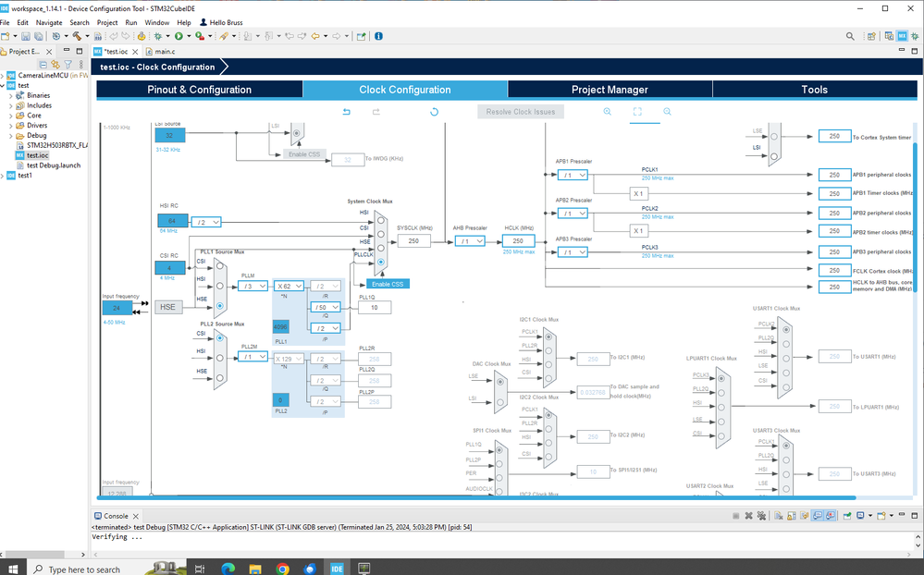Click the fit-to-screen diagram icon
This screenshot has width=924, height=575.
(637, 112)
